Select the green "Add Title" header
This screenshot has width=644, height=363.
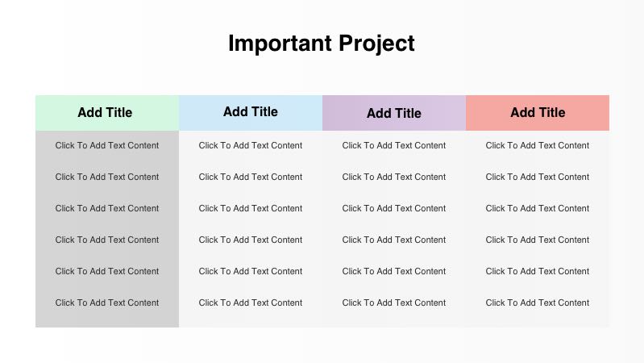106,113
